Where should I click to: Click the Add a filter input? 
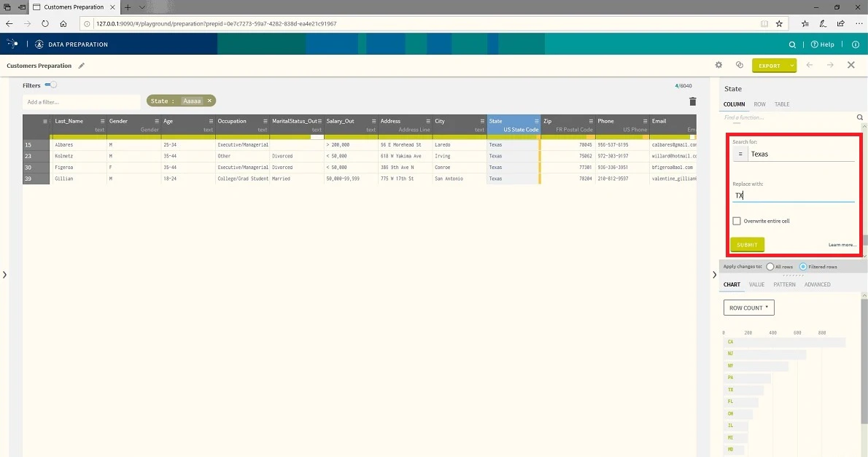[82, 102]
